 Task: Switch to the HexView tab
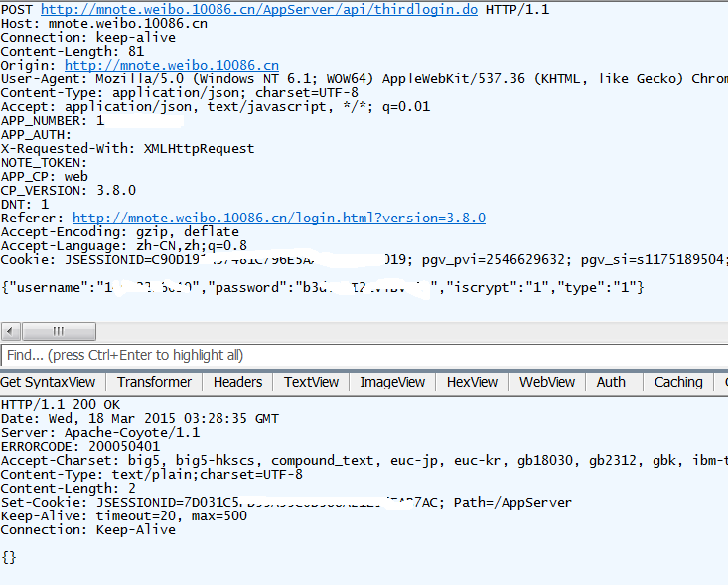coord(472,382)
